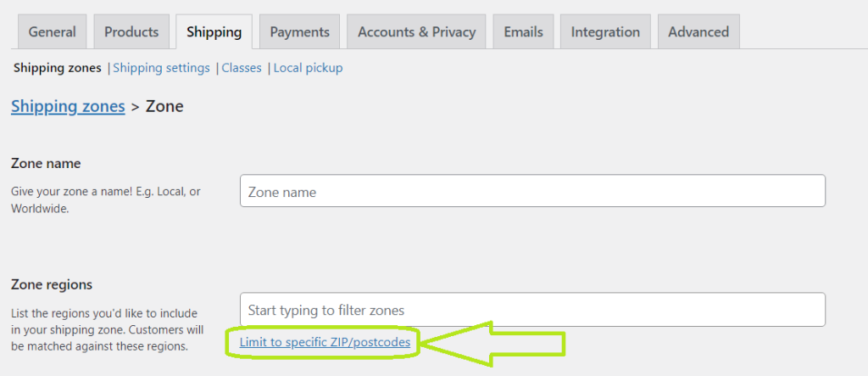Click the Shipping zones sub-navigation item
Image resolution: width=868 pixels, height=376 pixels.
click(x=57, y=68)
